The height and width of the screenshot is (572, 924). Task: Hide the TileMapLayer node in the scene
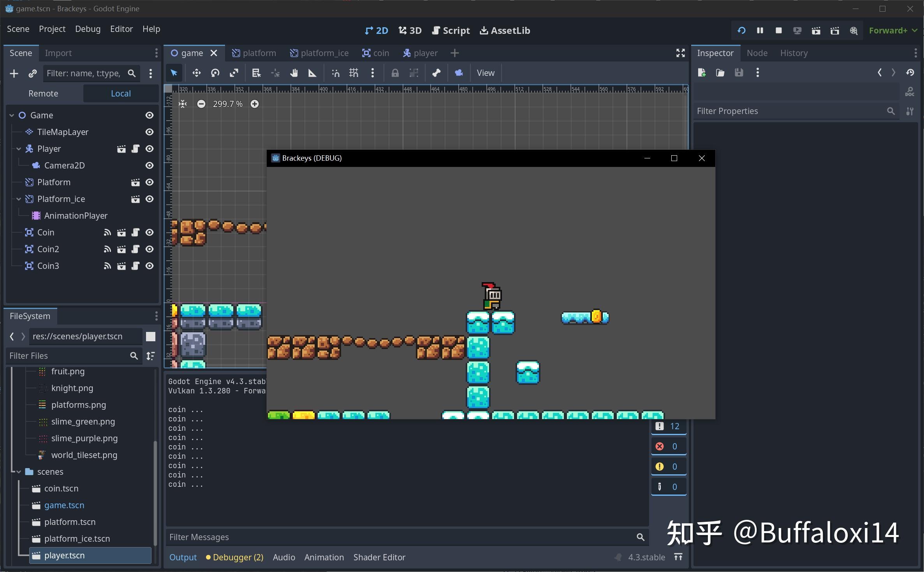pos(150,132)
